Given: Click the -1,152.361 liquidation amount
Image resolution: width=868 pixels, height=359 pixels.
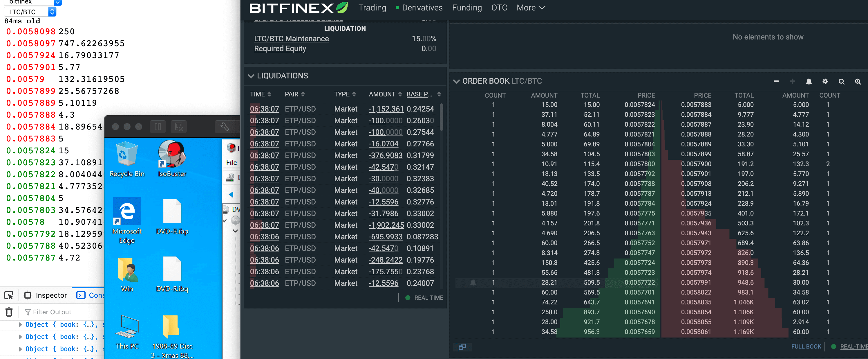Looking at the screenshot, I should click(386, 109).
